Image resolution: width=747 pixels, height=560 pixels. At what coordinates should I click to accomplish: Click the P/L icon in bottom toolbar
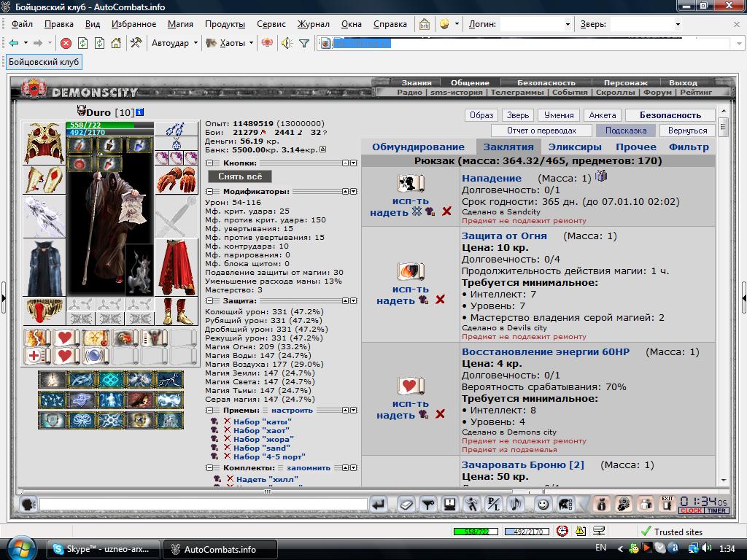tap(494, 504)
